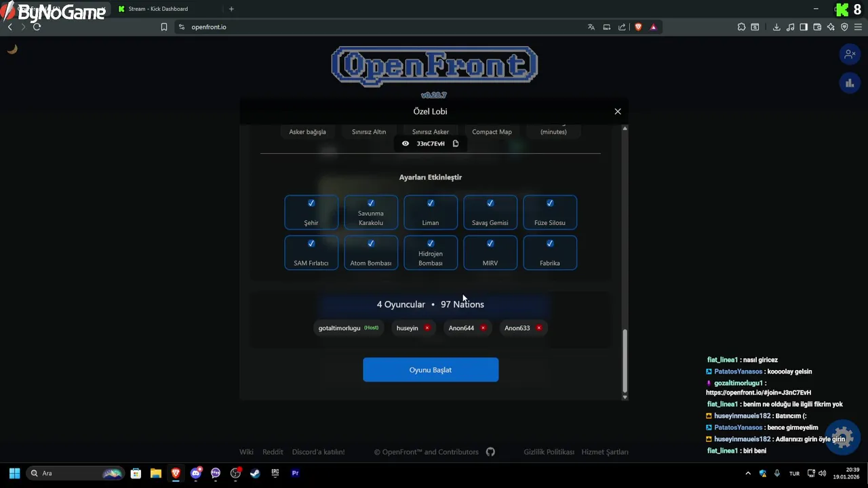Remove Anon644 from the lobby
The width and height of the screenshot is (868, 488).
[x=483, y=328]
